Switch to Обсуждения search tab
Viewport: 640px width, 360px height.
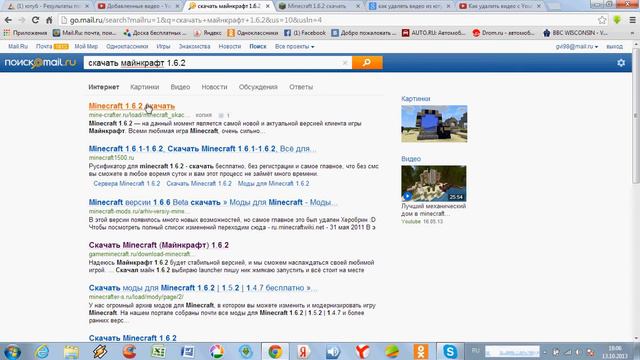click(258, 87)
